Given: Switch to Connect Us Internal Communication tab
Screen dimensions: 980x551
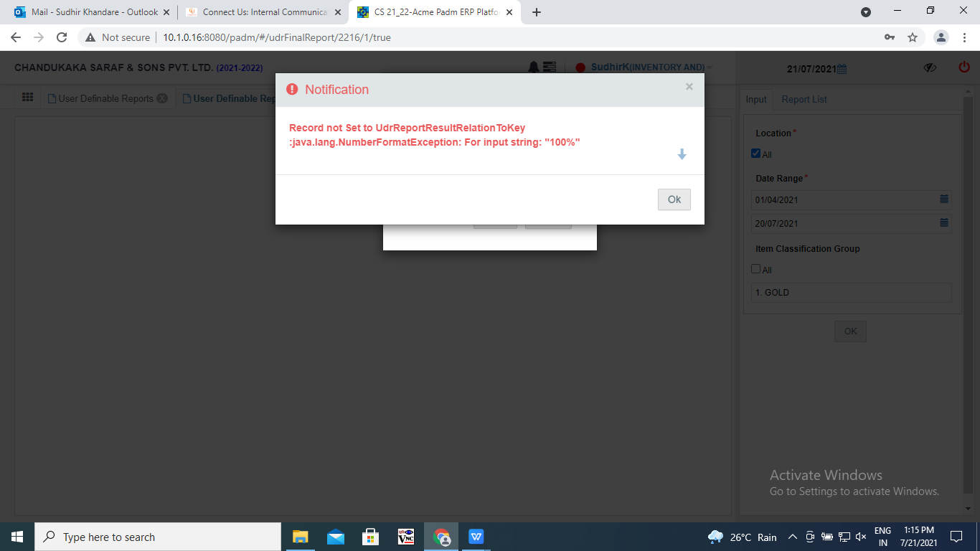Looking at the screenshot, I should pos(263,12).
